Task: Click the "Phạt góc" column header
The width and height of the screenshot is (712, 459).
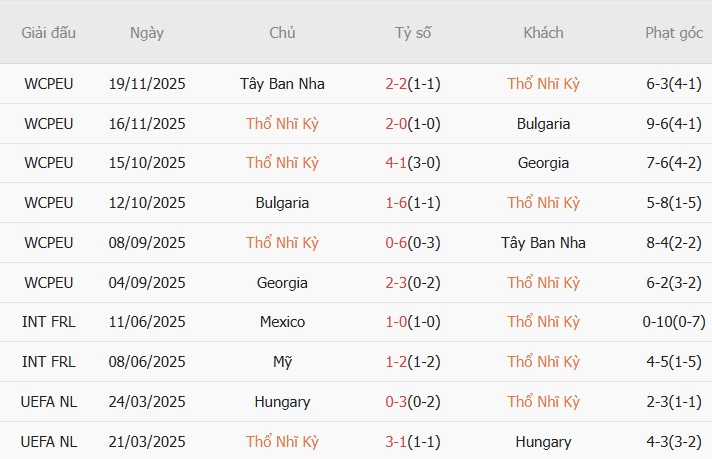Action: [x=675, y=32]
